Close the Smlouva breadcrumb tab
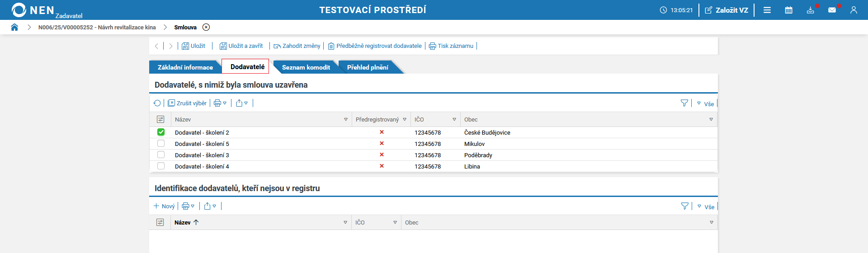 click(x=206, y=27)
